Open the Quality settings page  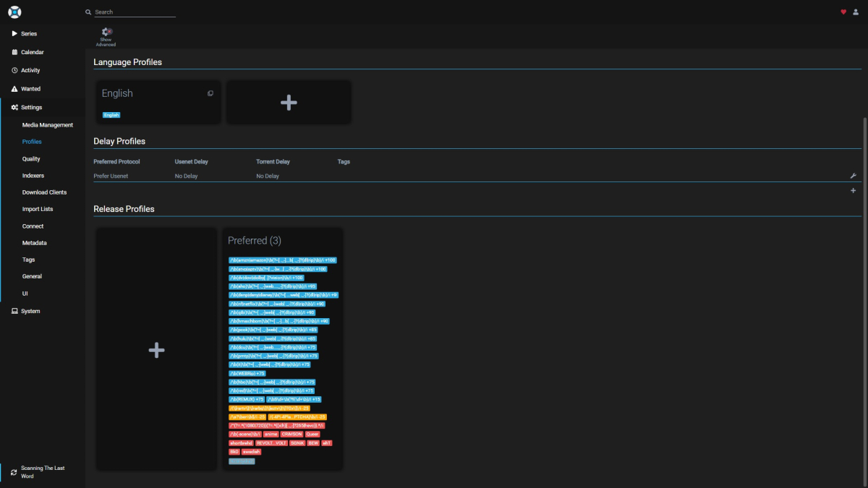pos(32,158)
